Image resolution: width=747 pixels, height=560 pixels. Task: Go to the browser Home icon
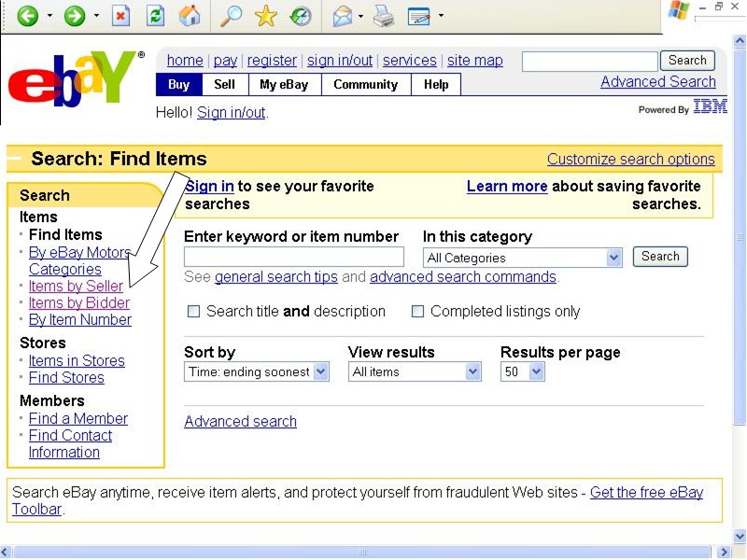tap(190, 16)
